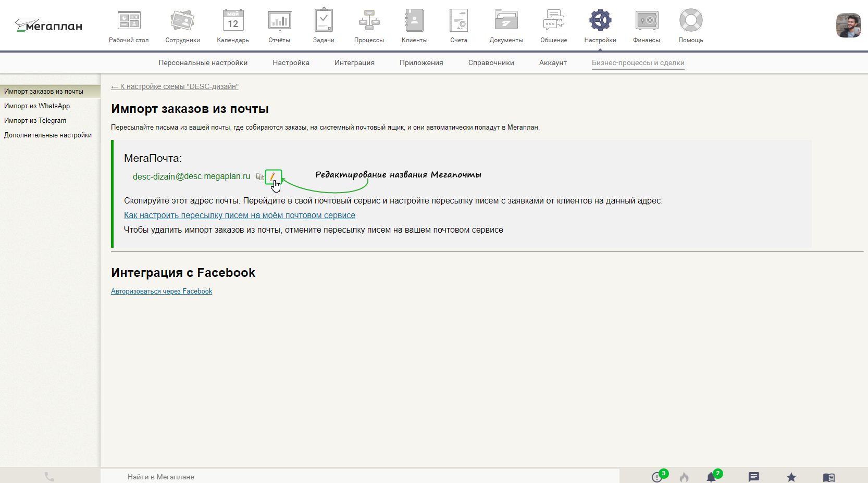Image resolution: width=868 pixels, height=483 pixels.
Task: Open the Рабочий стол dashboard icon
Action: 129,21
